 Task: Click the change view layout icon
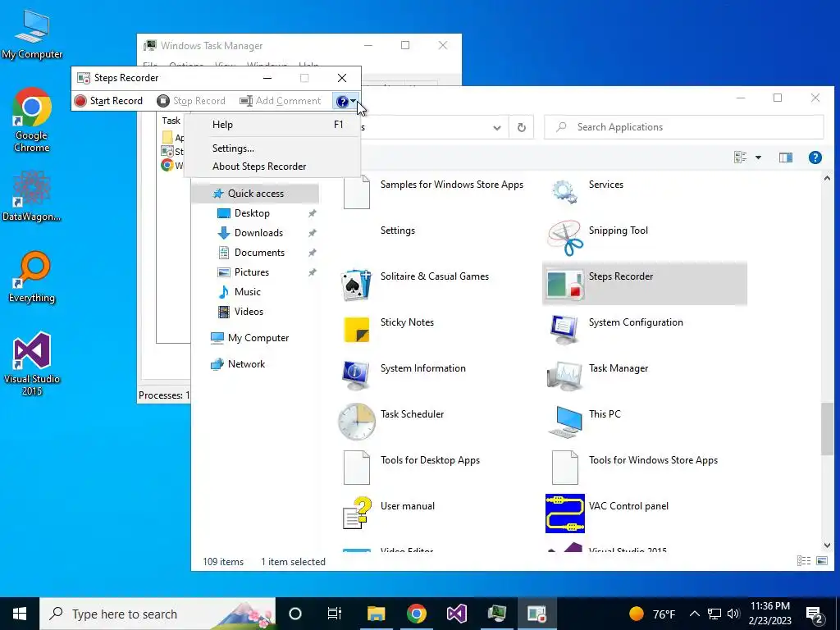coord(741,157)
